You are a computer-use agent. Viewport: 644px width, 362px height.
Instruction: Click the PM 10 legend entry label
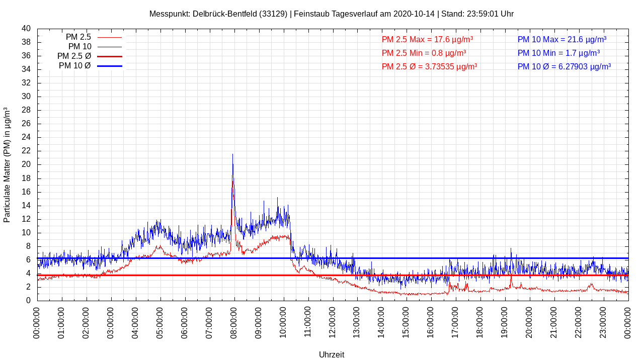click(x=79, y=47)
